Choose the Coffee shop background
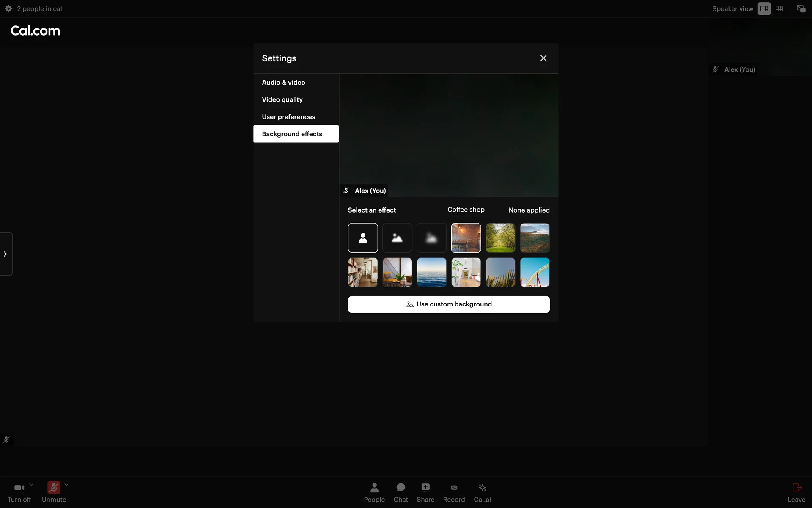This screenshot has width=812, height=508. (466, 238)
